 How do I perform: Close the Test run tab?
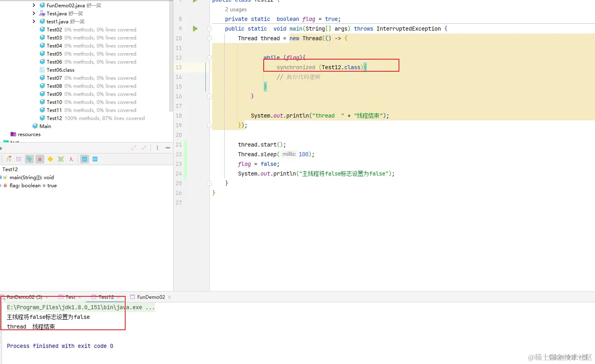tap(80, 297)
